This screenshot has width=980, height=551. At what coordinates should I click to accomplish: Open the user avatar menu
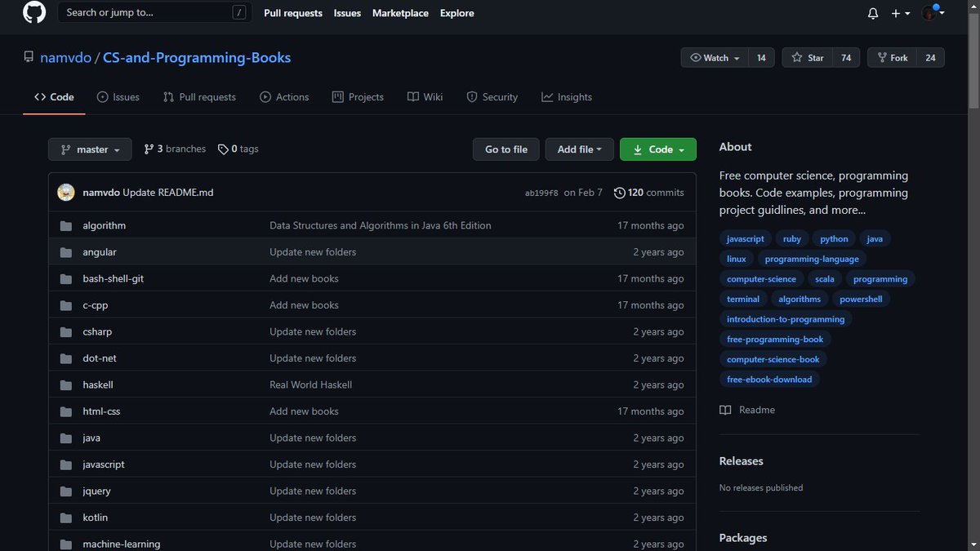pyautogui.click(x=933, y=13)
